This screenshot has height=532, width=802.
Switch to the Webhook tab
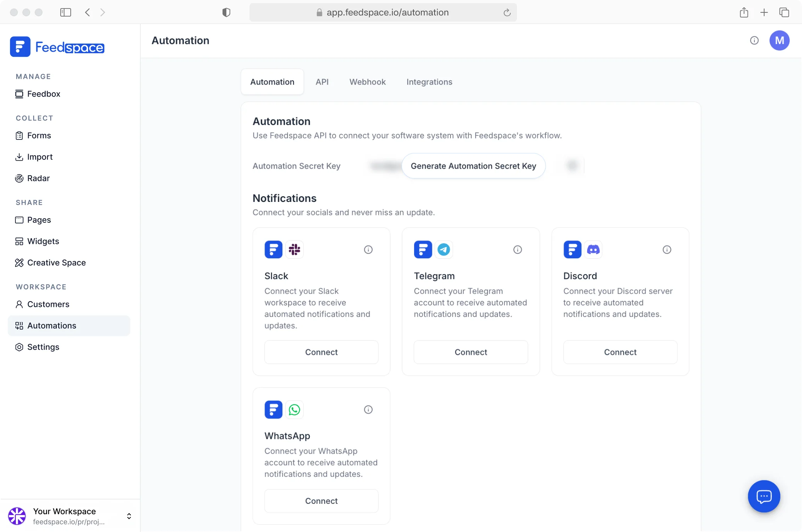coord(367,82)
